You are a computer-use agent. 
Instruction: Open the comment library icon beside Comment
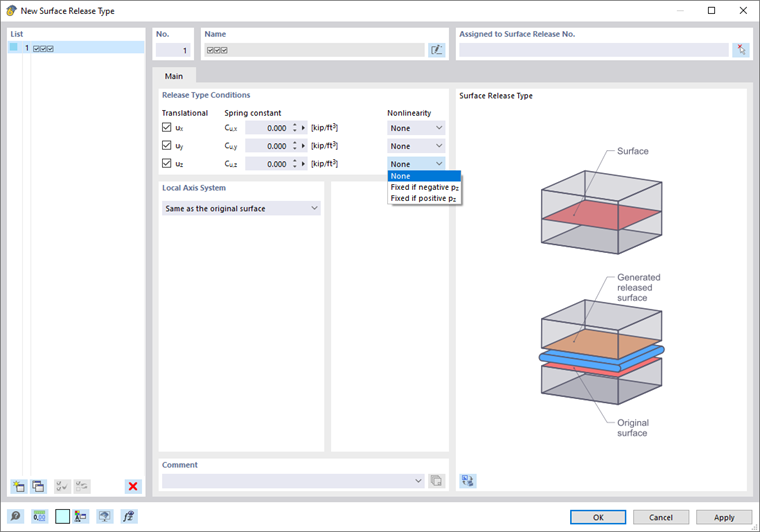coord(436,481)
